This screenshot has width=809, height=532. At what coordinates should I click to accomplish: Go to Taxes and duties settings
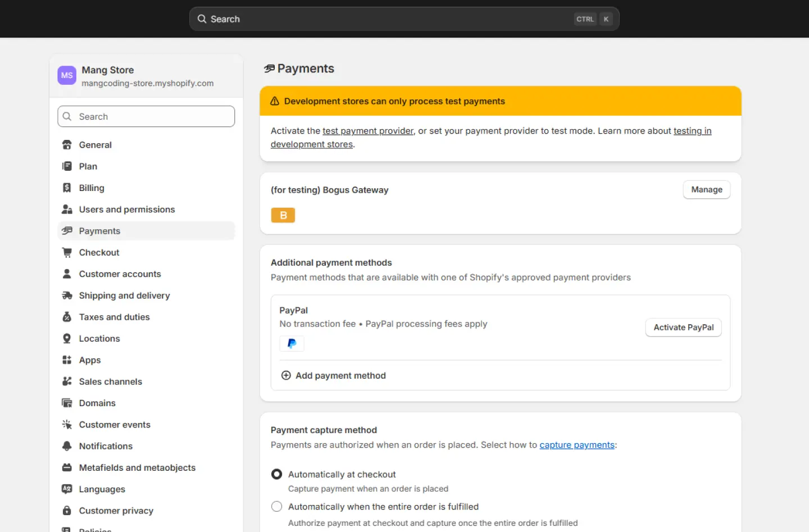click(x=114, y=317)
